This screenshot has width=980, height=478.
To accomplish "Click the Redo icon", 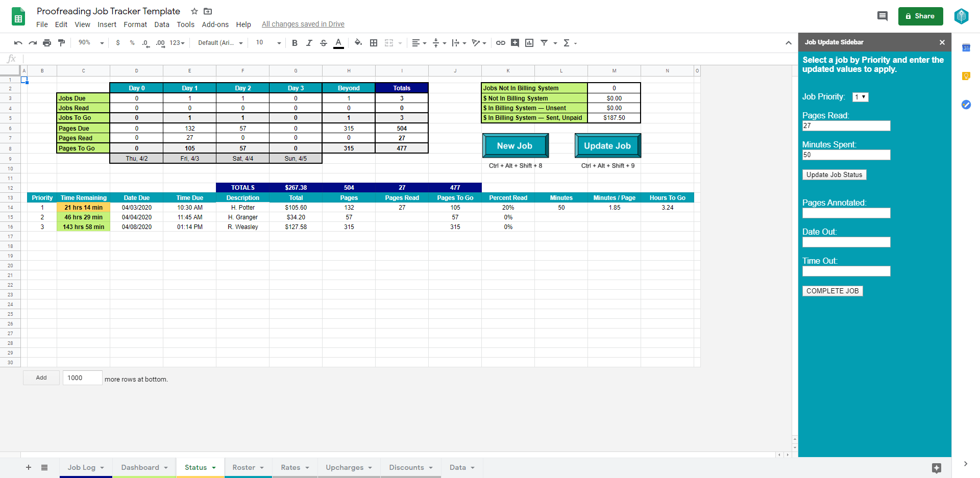I will (x=33, y=43).
